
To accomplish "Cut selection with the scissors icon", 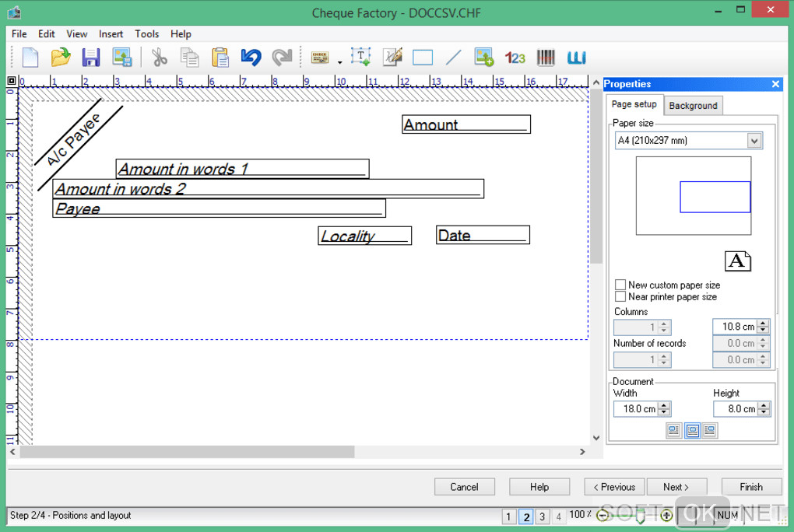I will click(160, 58).
